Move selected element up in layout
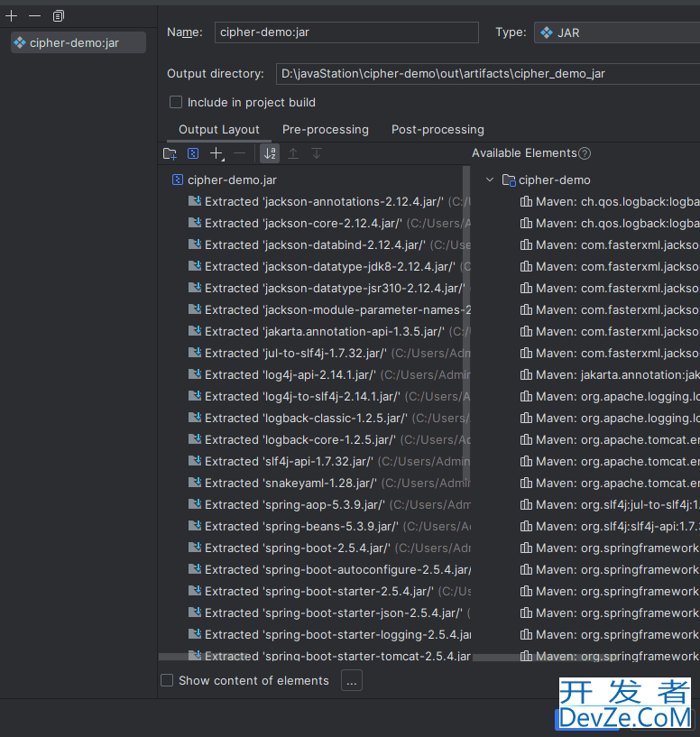700x737 pixels. click(x=293, y=153)
